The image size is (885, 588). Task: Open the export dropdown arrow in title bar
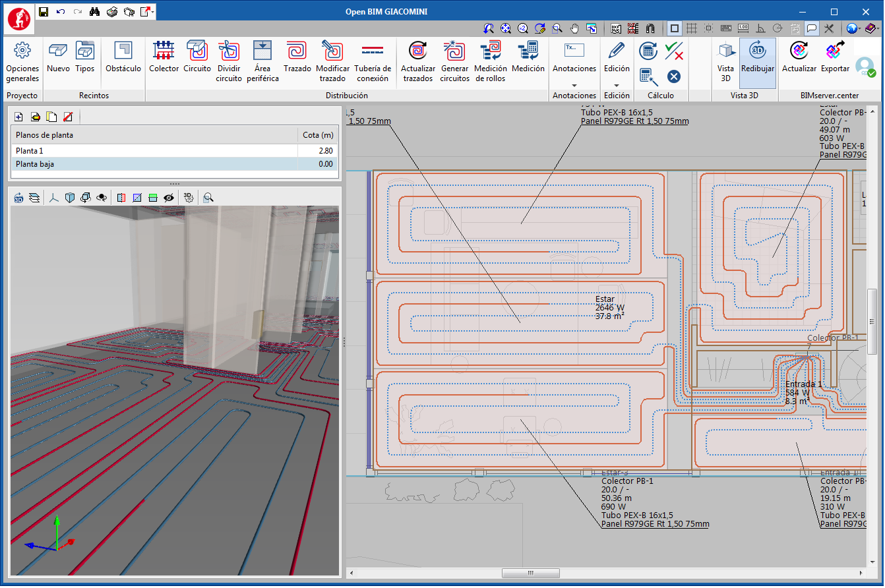pyautogui.click(x=153, y=11)
